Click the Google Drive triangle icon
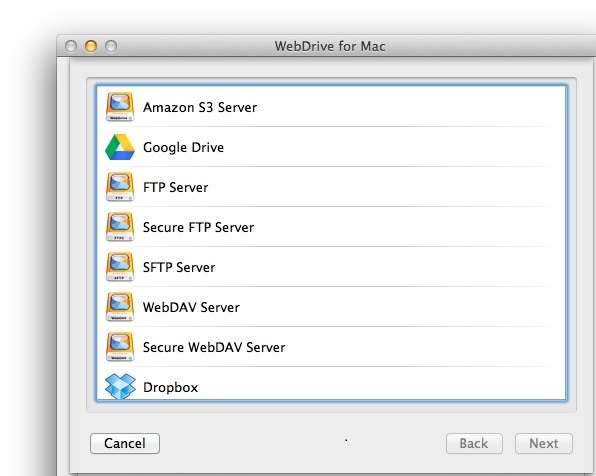The height and width of the screenshot is (476, 596). [120, 147]
